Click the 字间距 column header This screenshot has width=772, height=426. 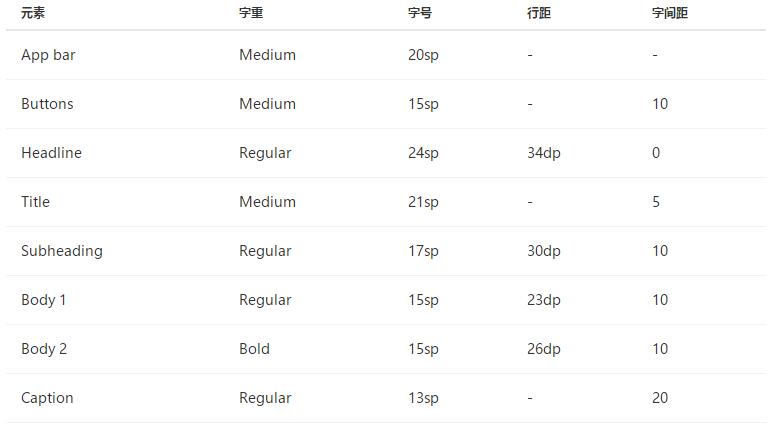coord(670,13)
